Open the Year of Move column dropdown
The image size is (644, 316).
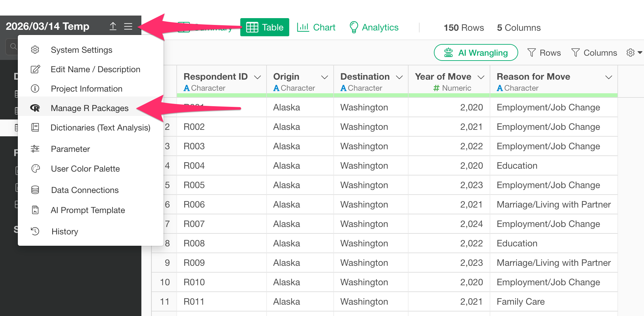[x=481, y=77]
